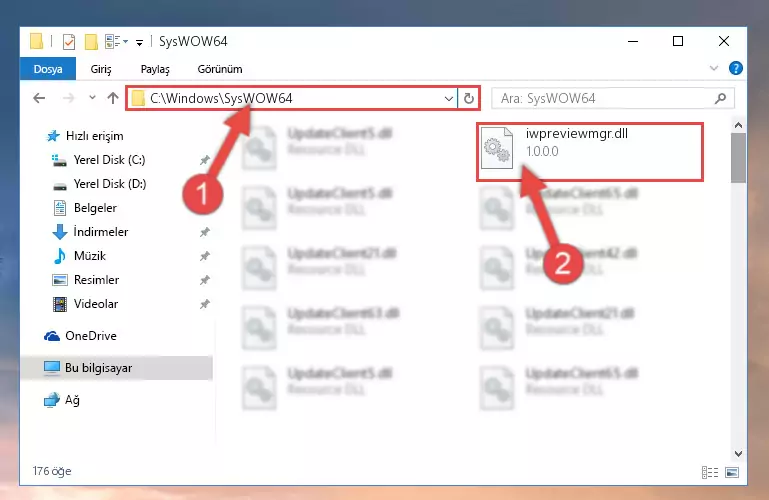The height and width of the screenshot is (500, 769).
Task: Switch to the Giriş ribbon tab
Action: pos(101,69)
